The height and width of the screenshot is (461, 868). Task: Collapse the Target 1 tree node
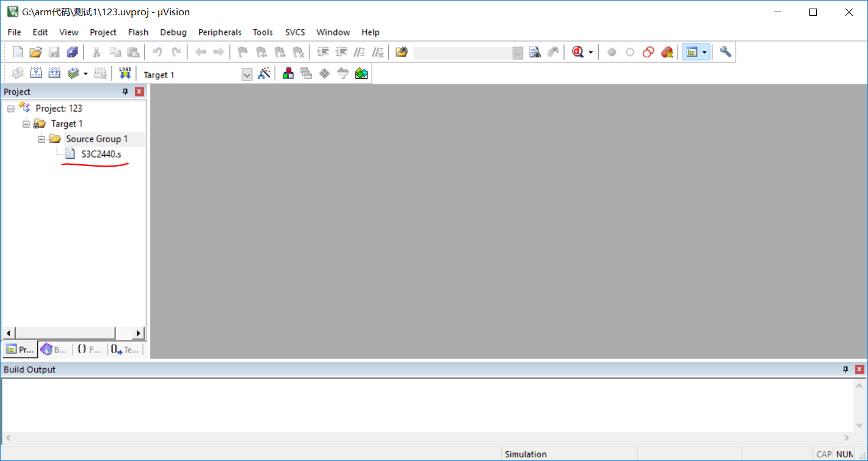(x=26, y=124)
